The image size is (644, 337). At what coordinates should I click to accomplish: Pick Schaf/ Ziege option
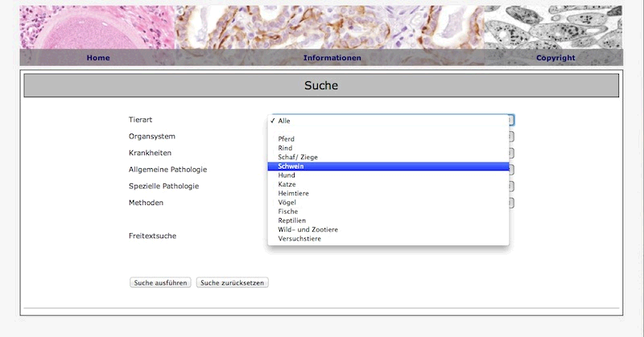pos(299,157)
